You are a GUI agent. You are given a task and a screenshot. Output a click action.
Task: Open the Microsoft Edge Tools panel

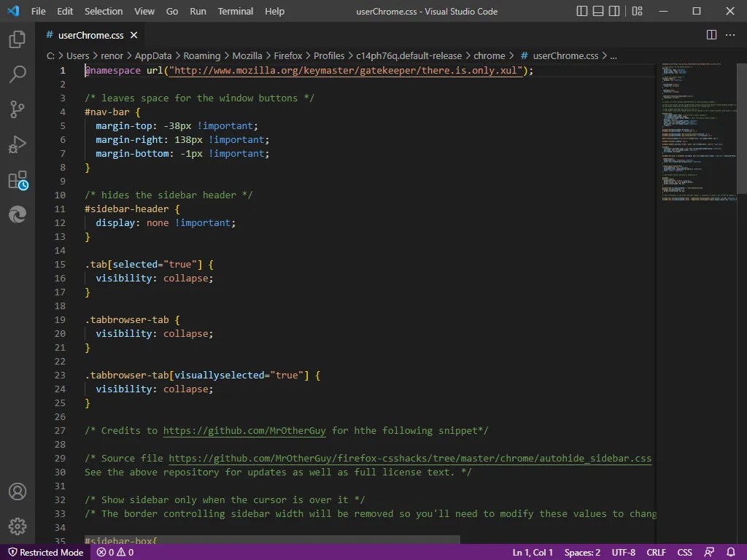[18, 214]
